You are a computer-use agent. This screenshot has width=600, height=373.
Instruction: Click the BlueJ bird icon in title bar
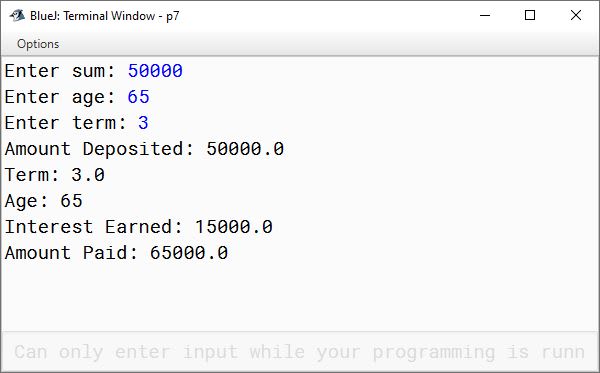[x=17, y=16]
